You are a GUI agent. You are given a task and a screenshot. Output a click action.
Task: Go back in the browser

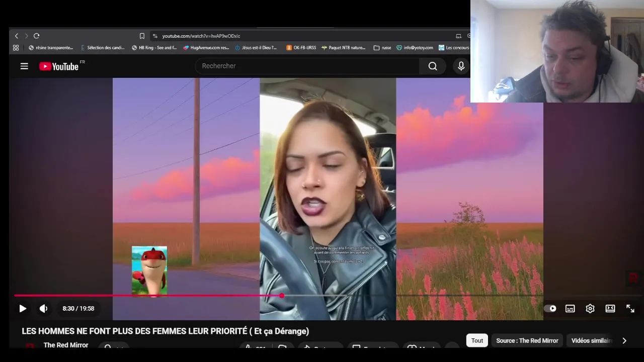click(16, 36)
